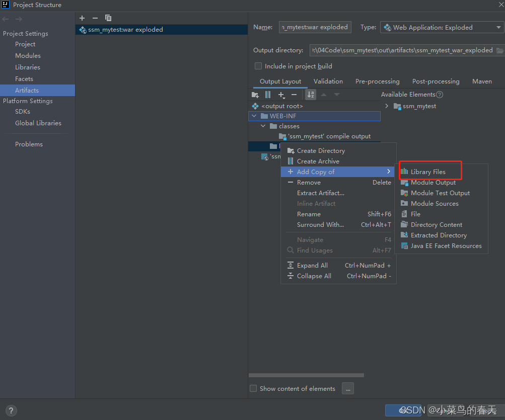This screenshot has width=505, height=420.
Task: Open help with question mark button
Action: pos(11,410)
